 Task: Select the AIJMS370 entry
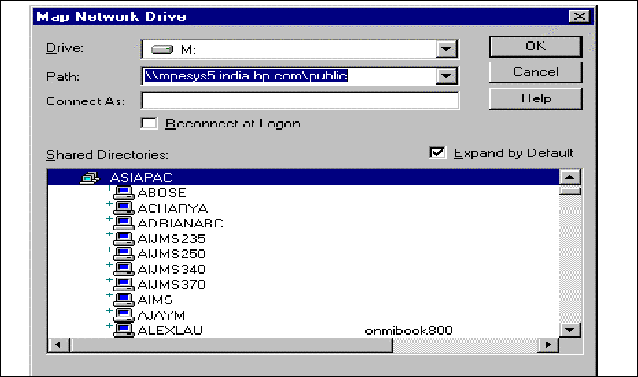171,285
